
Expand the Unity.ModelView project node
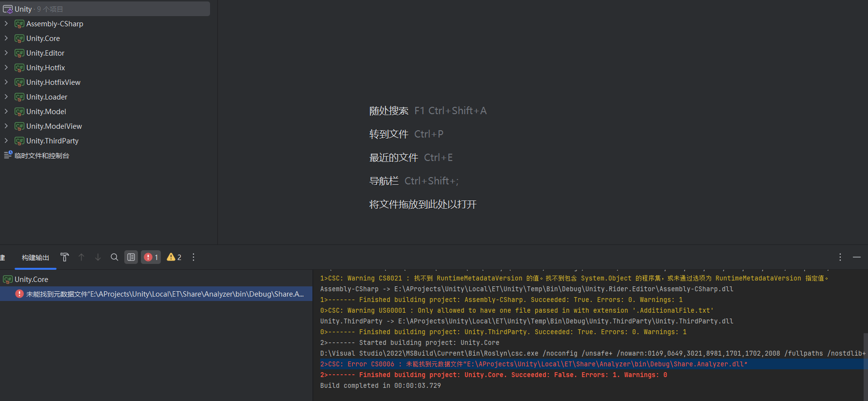tap(6, 126)
